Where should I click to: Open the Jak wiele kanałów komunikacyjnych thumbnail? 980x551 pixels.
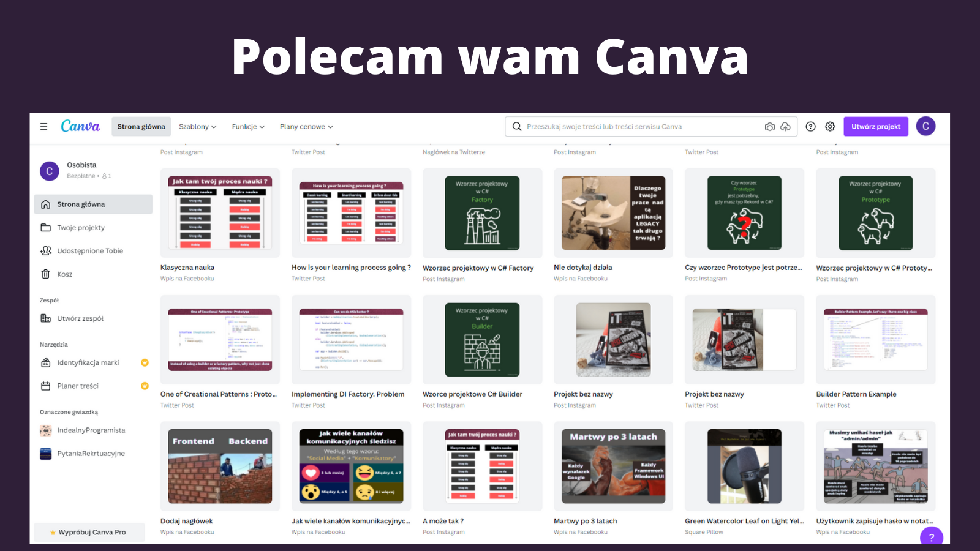(x=352, y=467)
